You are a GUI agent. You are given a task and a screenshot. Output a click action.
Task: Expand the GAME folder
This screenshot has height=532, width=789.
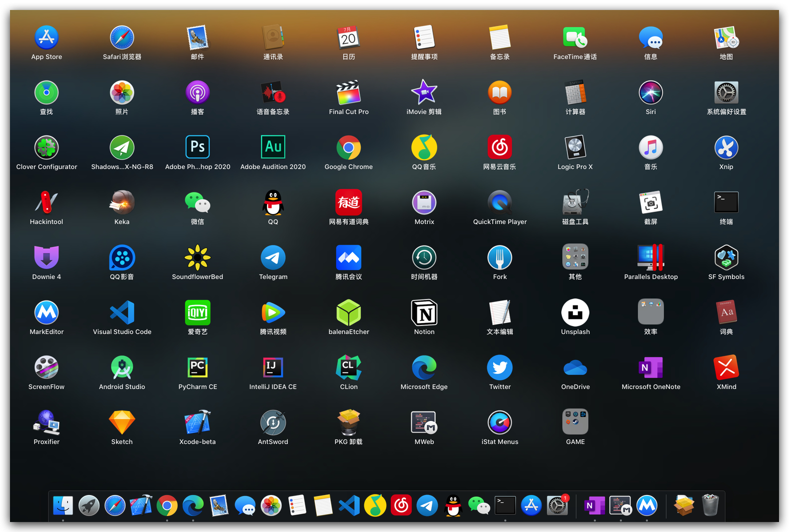pos(575,423)
